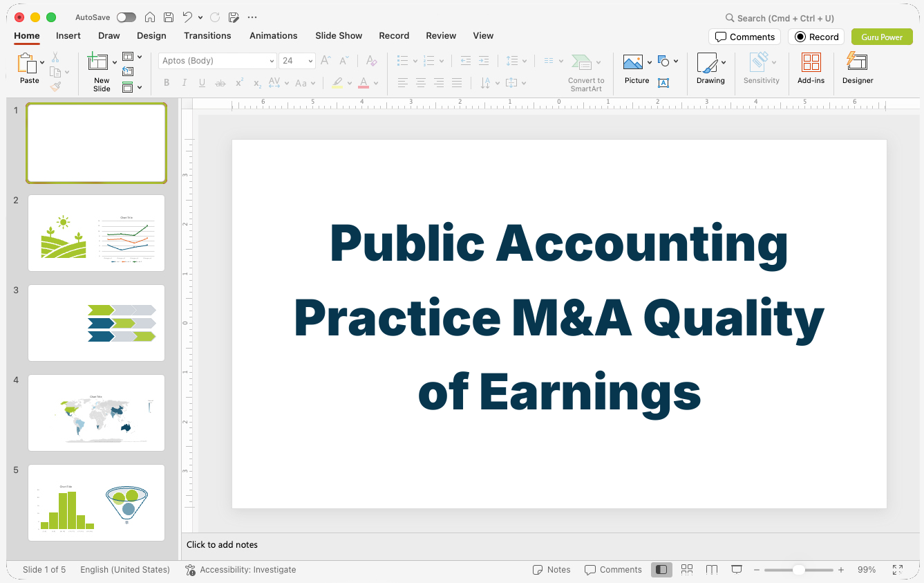Open the Insert tab
Screen dimensions: 924x583
coord(68,35)
